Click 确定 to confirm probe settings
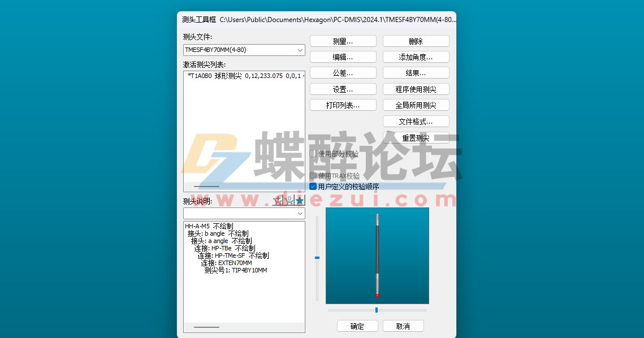This screenshot has width=644, height=338. coord(357,326)
